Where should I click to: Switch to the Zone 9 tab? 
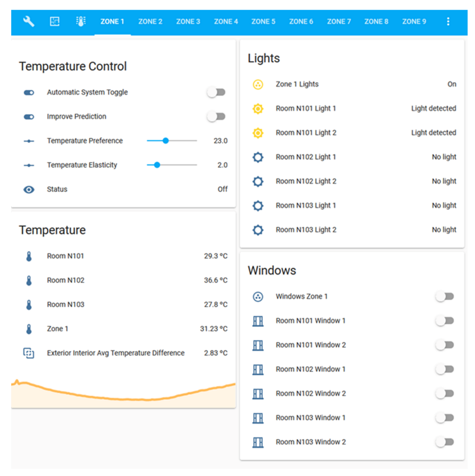[414, 22]
